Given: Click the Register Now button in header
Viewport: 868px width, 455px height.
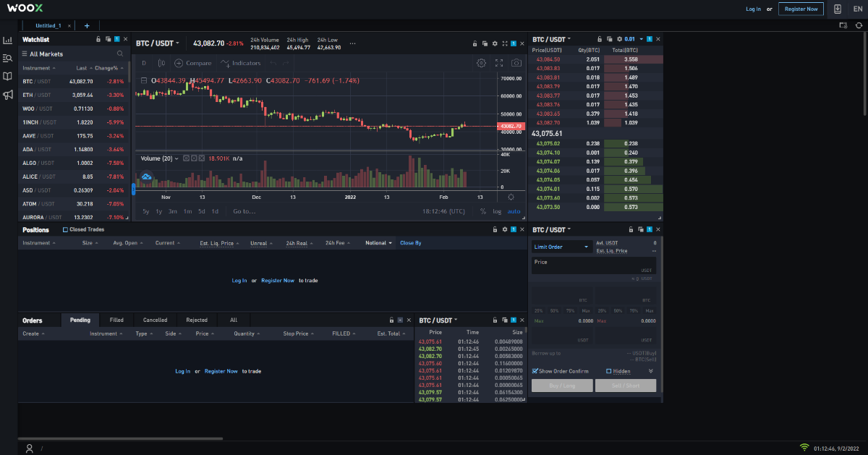Looking at the screenshot, I should [801, 9].
